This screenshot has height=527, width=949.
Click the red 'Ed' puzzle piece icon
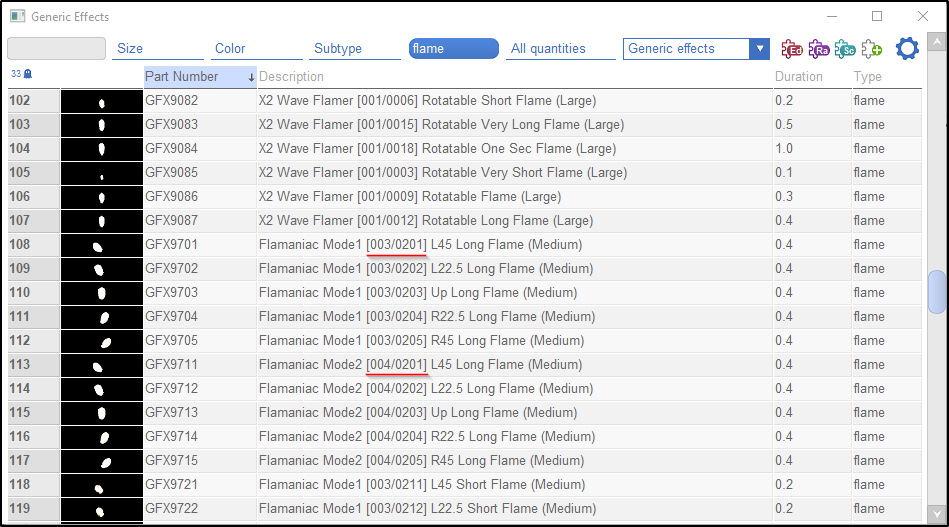tap(792, 49)
